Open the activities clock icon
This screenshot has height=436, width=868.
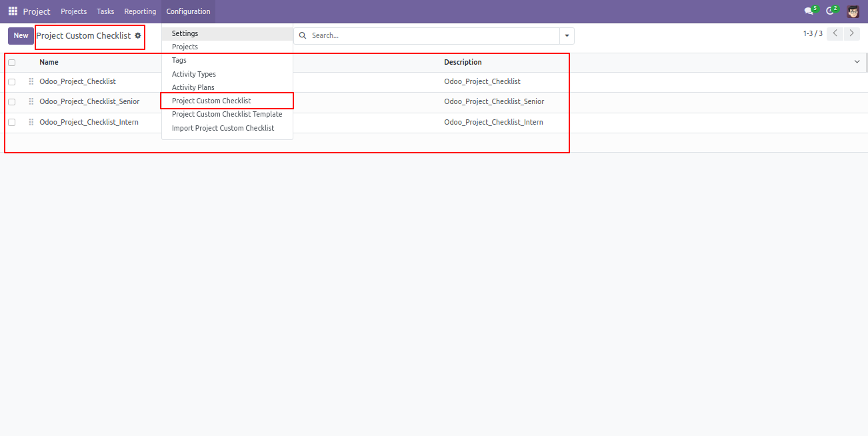[831, 11]
